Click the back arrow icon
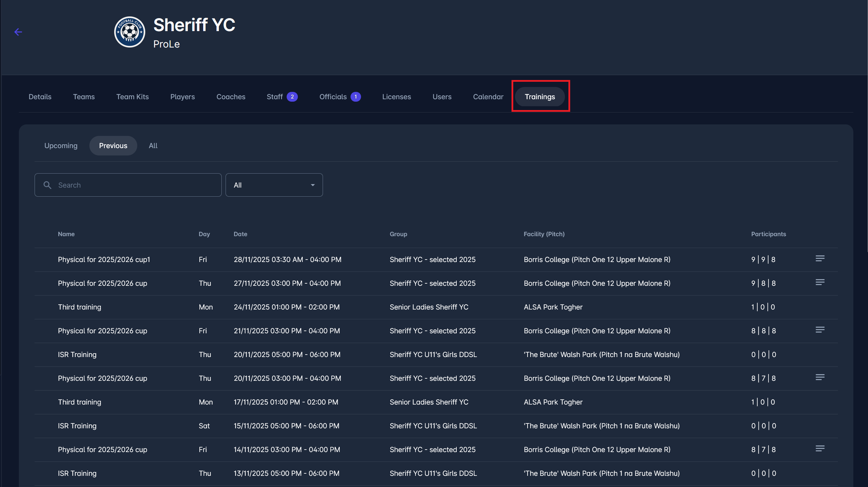 click(x=18, y=32)
